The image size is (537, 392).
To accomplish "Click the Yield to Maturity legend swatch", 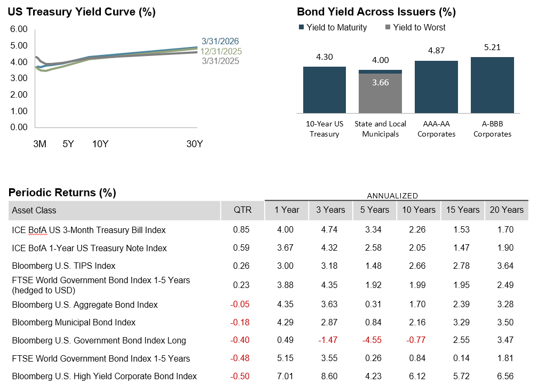I will [x=301, y=28].
